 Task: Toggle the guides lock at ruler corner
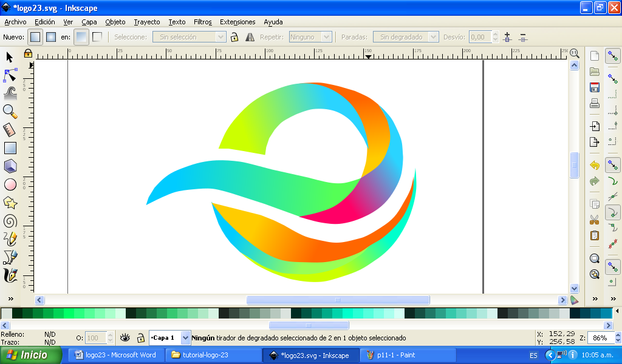[28, 53]
